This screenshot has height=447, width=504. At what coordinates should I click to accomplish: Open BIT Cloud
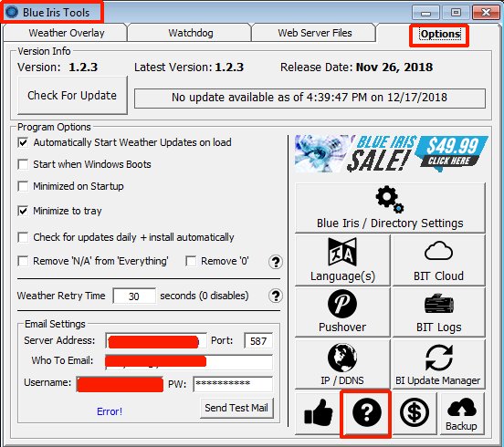pyautogui.click(x=439, y=260)
